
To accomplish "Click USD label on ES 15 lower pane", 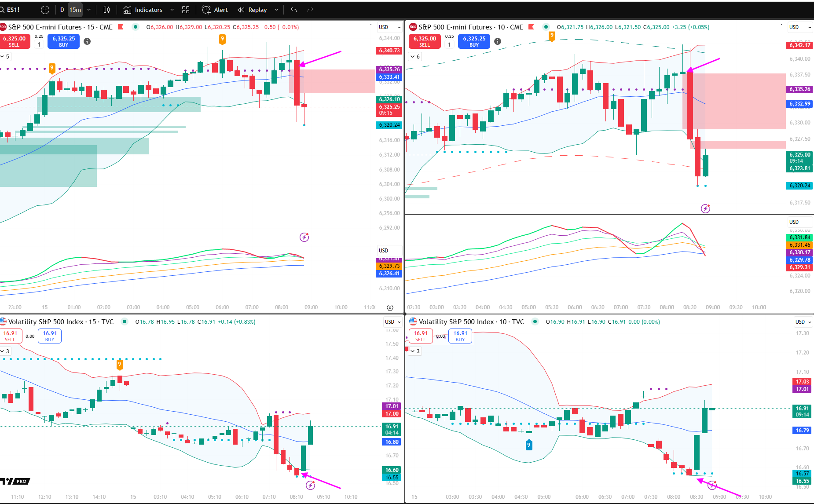I will [x=384, y=251].
